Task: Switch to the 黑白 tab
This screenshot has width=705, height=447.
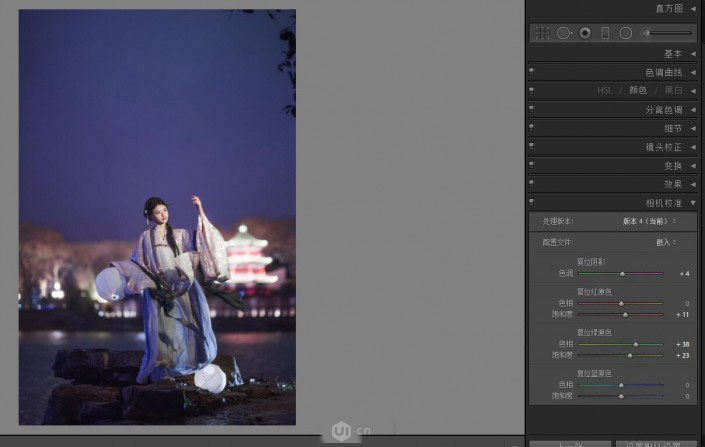Action: click(x=676, y=90)
